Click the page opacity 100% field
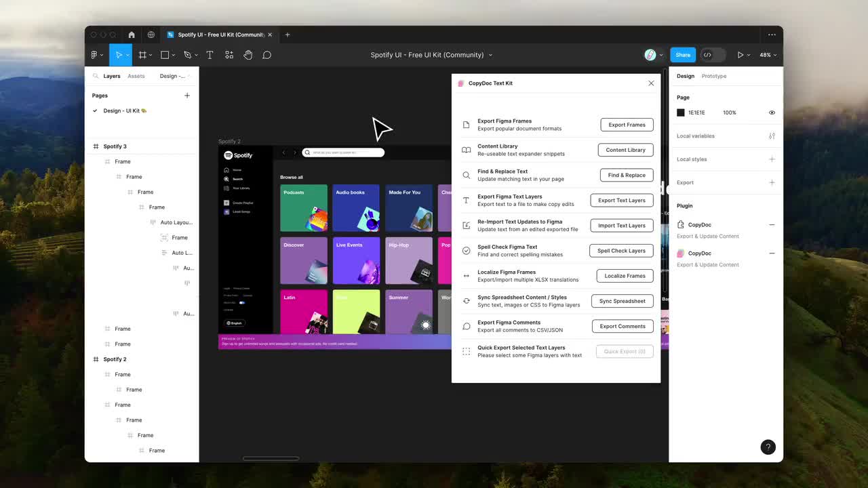 coord(730,113)
